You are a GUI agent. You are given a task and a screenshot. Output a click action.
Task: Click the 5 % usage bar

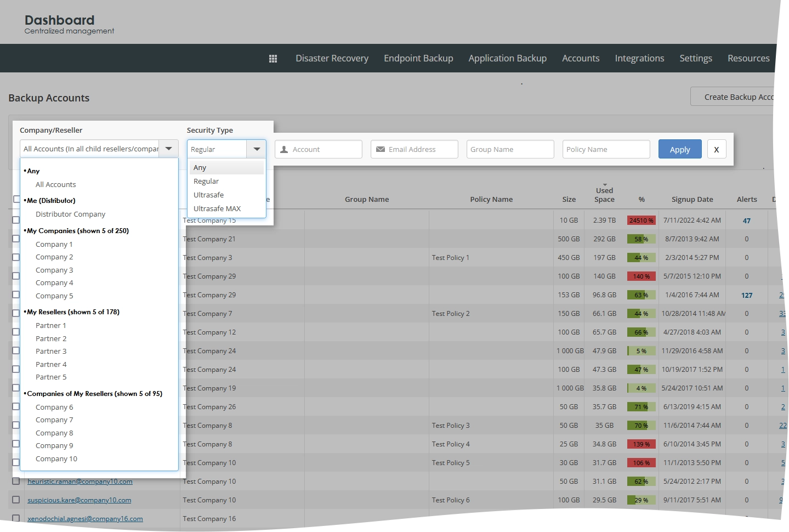tap(642, 351)
